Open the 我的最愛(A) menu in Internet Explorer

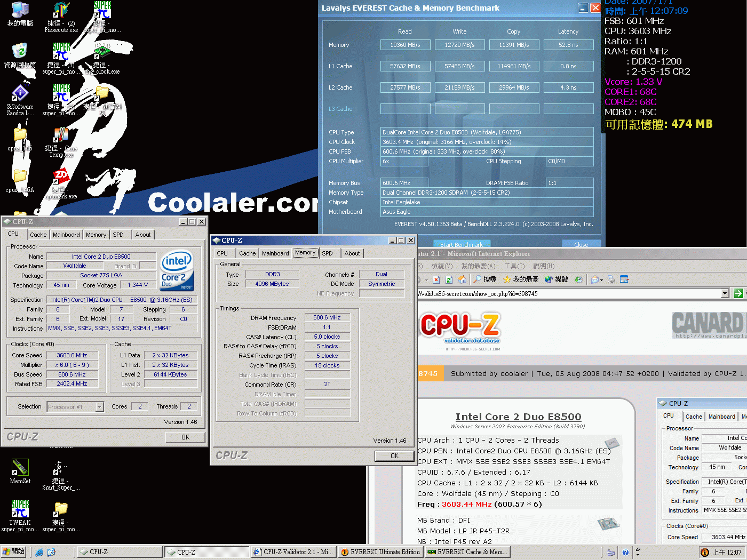478,266
